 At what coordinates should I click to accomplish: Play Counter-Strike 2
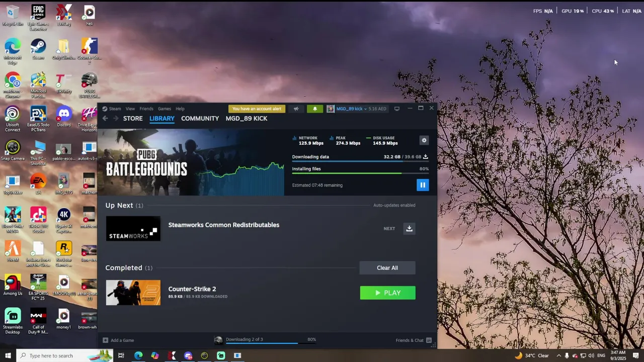[x=387, y=293]
